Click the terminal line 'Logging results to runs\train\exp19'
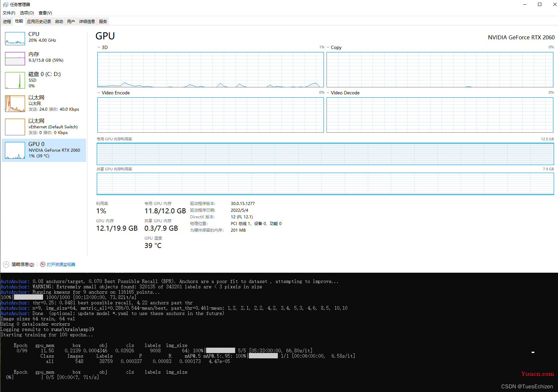 pyautogui.click(x=47, y=329)
